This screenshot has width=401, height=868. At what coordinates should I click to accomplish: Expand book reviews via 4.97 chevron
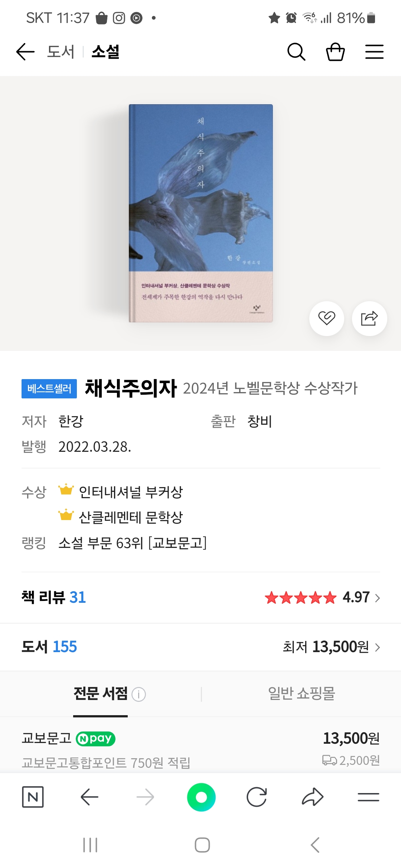tap(378, 598)
